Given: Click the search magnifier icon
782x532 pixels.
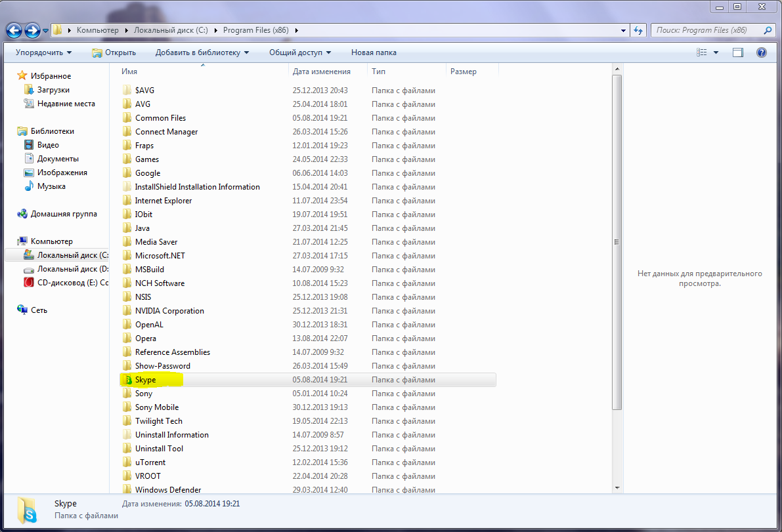Looking at the screenshot, I should 768,30.
